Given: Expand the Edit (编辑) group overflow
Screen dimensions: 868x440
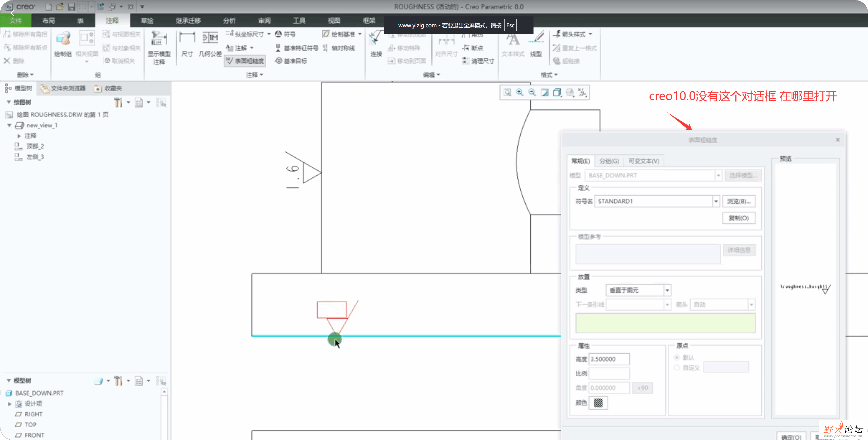Looking at the screenshot, I should [x=431, y=75].
